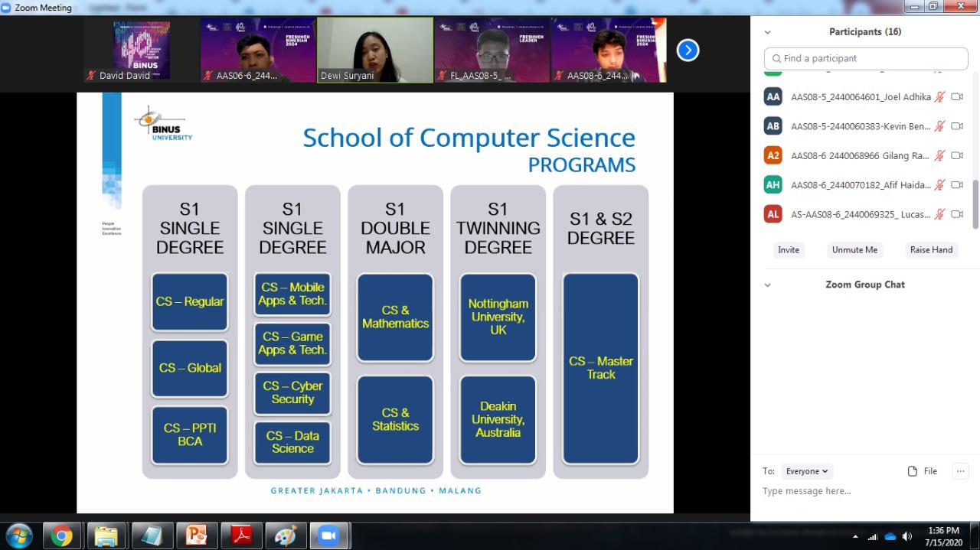
Task: Click the notebook app icon in taskbar
Action: (x=152, y=536)
